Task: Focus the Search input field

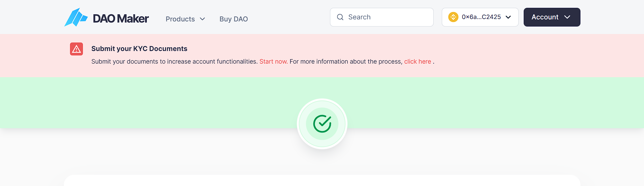Action: click(387, 17)
